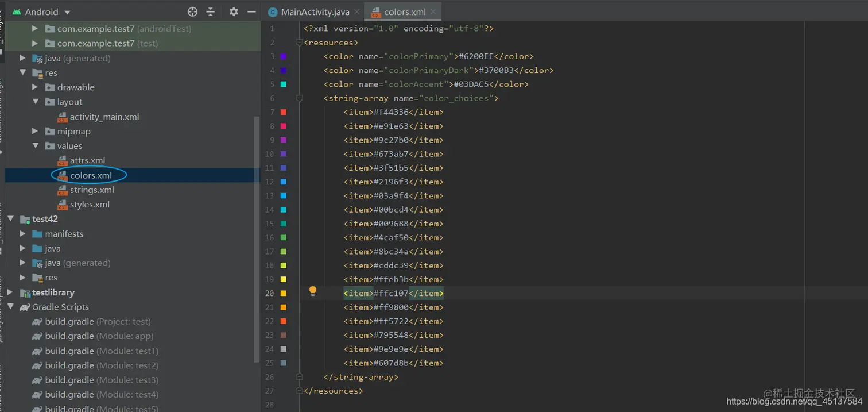Screen dimensions: 868x412
Task: Click the project panel vertical scrollbar
Action: click(257, 238)
